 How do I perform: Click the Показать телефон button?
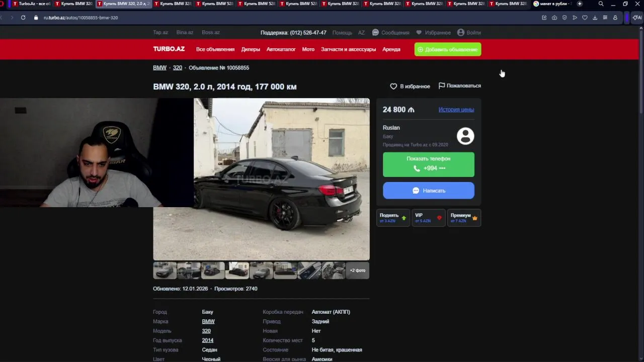coord(428,164)
